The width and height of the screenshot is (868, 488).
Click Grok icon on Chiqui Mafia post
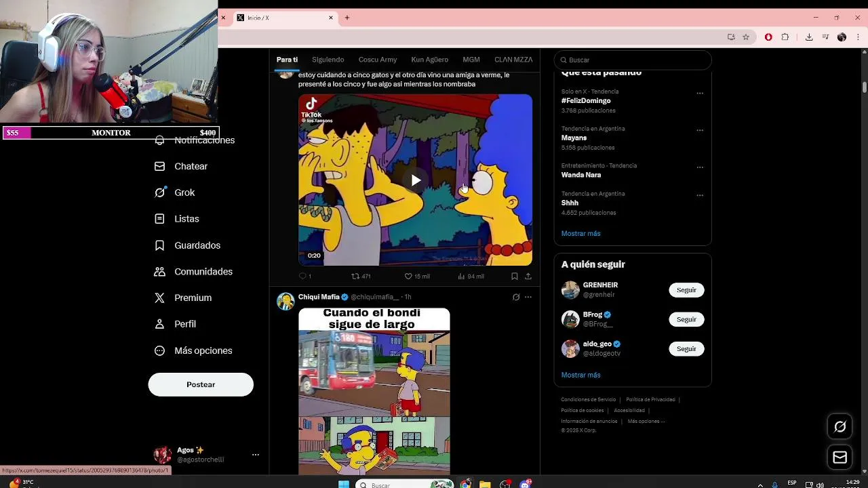tap(516, 297)
